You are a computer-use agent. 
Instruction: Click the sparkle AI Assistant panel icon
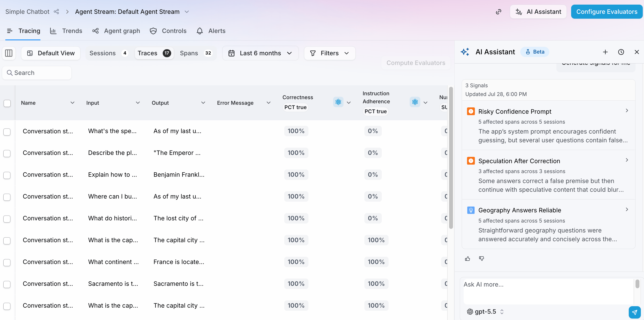[465, 52]
